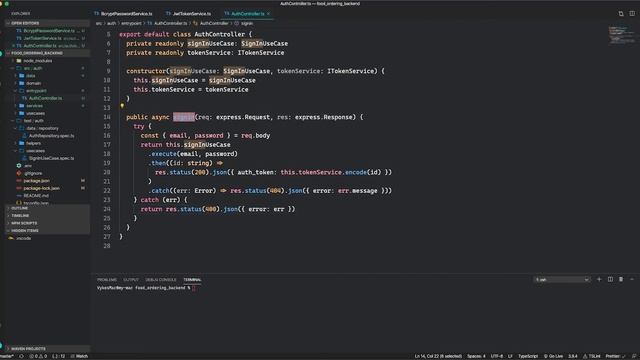Synchronize changes via status bar sync icon
The height and width of the screenshot is (360, 640).
pyautogui.click(x=22, y=356)
